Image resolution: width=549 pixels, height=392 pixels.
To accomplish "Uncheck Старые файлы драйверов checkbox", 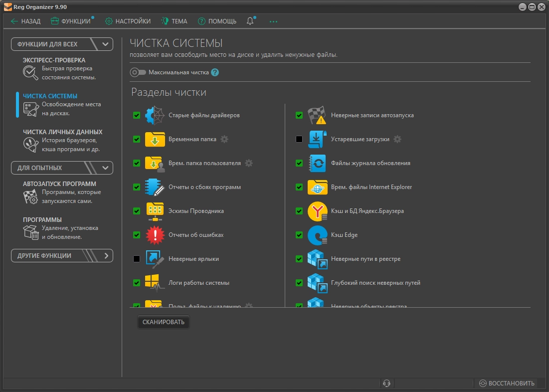I will coord(137,115).
